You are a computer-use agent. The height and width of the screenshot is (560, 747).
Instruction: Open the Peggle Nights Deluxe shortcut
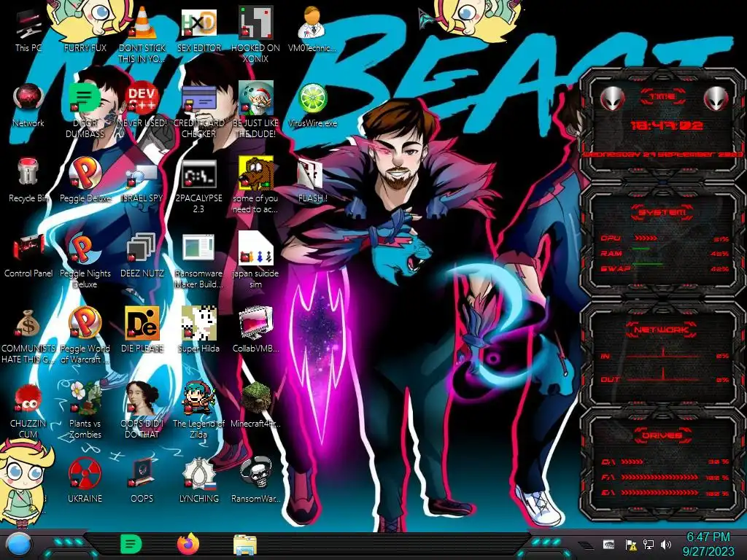85,249
